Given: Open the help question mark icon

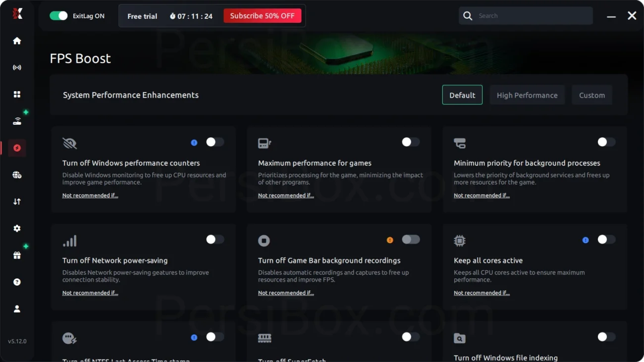Looking at the screenshot, I should click(x=17, y=282).
